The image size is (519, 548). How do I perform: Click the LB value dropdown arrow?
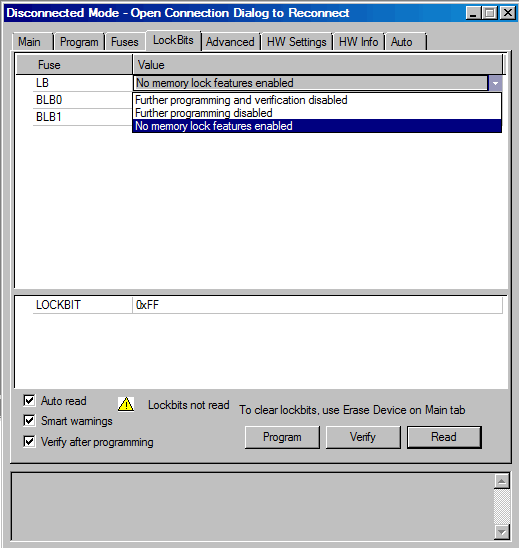click(x=495, y=83)
